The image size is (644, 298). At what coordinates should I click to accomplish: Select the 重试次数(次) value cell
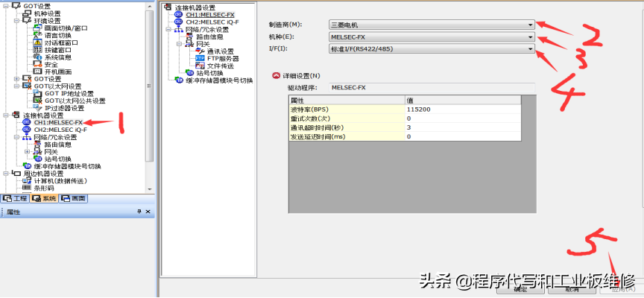click(463, 118)
